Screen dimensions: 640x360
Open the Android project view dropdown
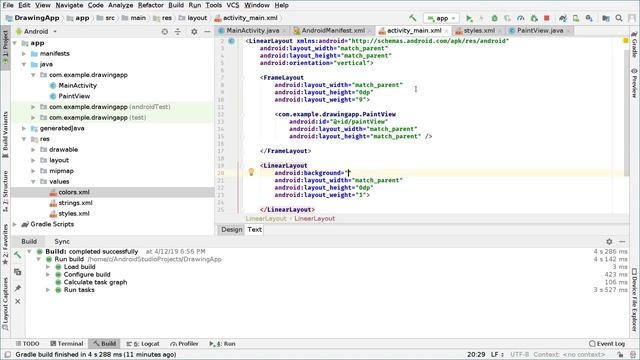coord(36,31)
